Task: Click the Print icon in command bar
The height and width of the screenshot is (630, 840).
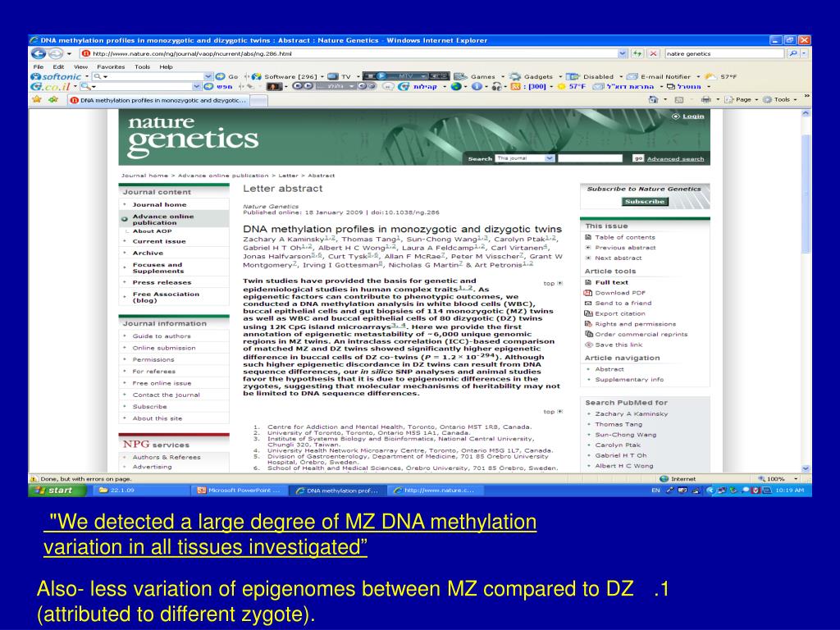Action: [706, 99]
